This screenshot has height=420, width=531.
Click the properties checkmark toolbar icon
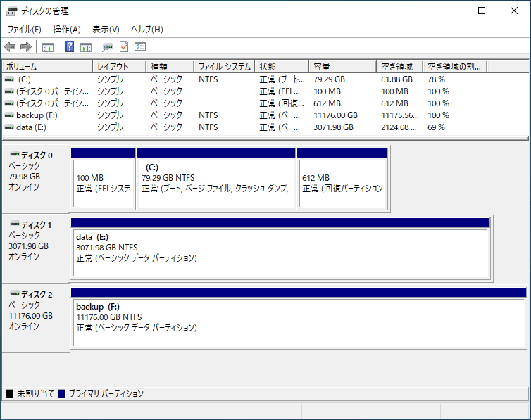click(124, 46)
